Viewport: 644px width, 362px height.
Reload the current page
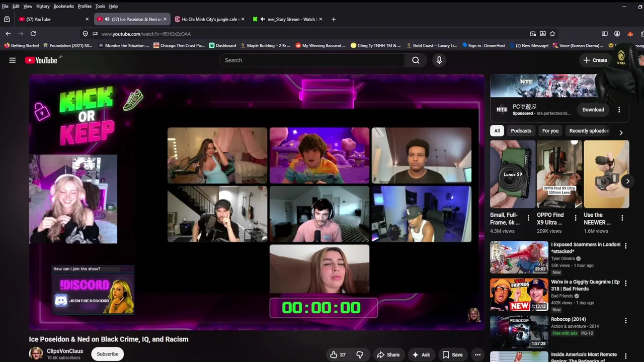pos(33,34)
